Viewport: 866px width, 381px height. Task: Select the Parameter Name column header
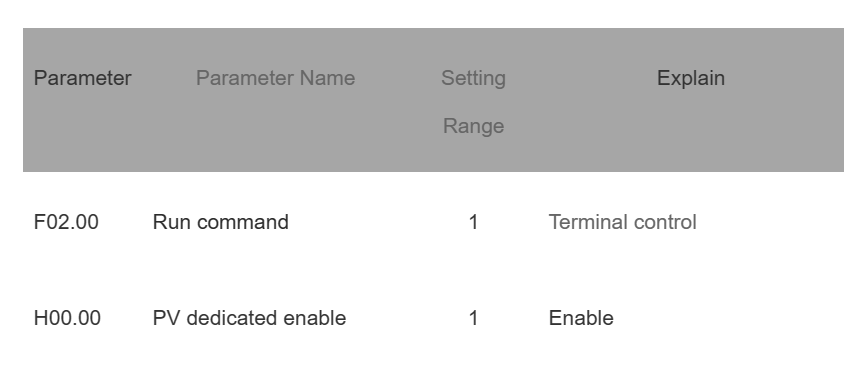tap(275, 78)
